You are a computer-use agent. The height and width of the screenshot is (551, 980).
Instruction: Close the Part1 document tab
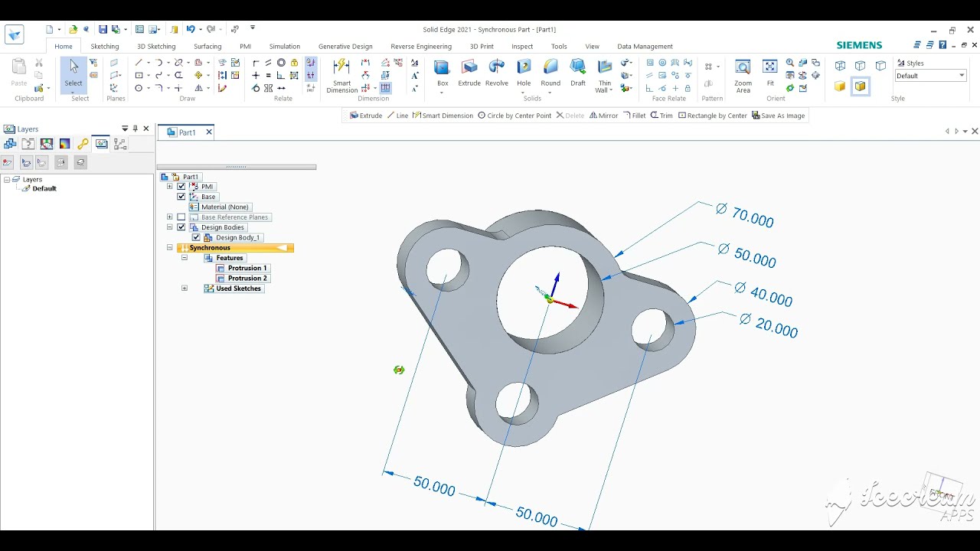click(208, 132)
